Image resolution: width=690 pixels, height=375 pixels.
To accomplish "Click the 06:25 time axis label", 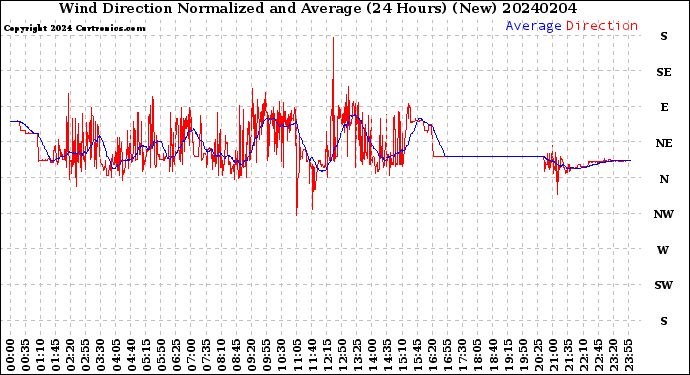I will tap(176, 355).
